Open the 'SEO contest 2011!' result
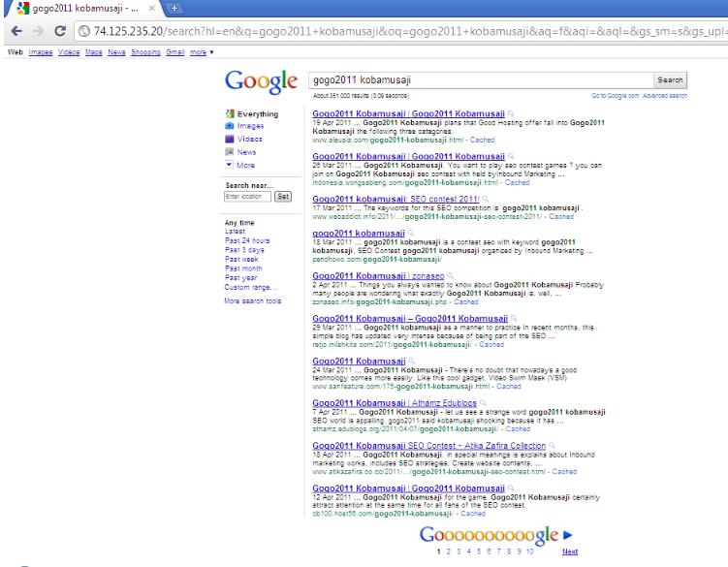728x567 pixels. (x=396, y=200)
